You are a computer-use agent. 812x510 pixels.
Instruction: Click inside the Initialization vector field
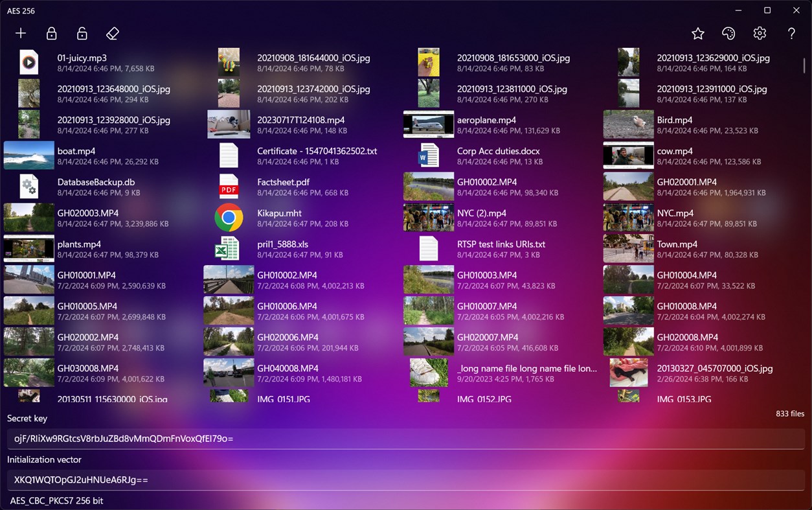[x=259, y=480]
